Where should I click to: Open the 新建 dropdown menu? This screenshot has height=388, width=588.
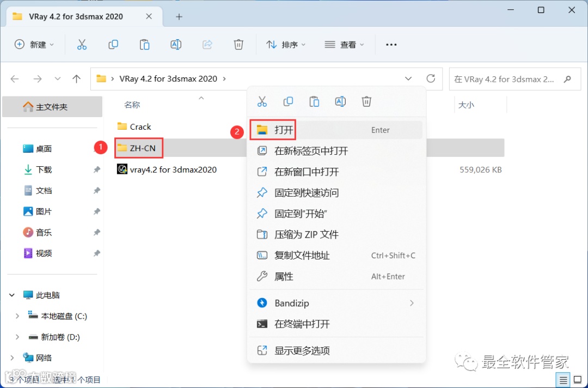pos(34,45)
